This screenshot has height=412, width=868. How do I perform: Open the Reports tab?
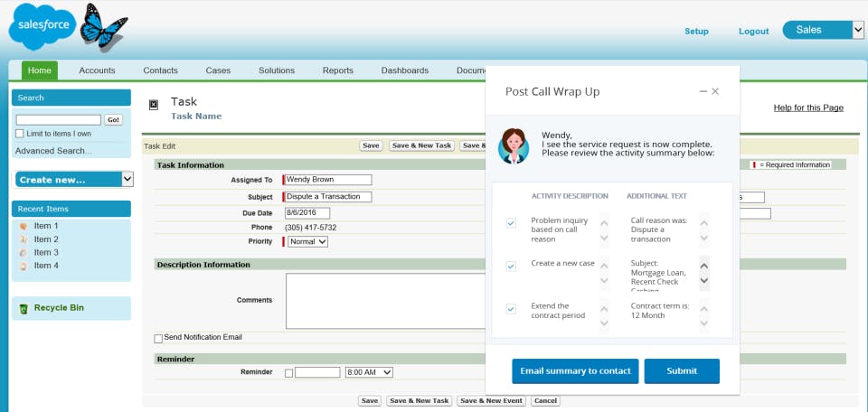pyautogui.click(x=337, y=70)
